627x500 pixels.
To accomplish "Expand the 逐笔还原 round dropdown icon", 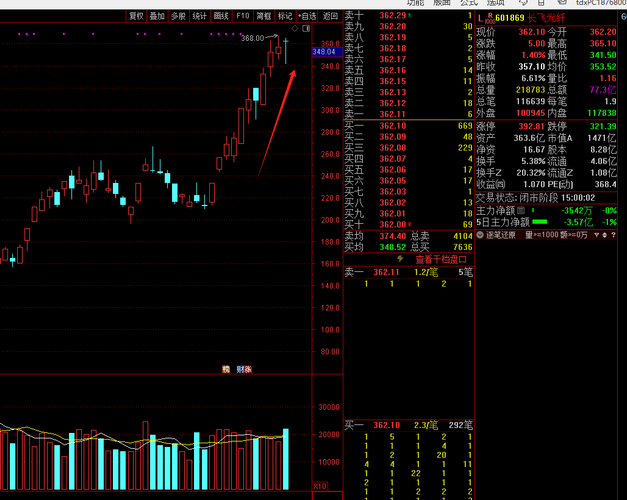I will (480, 235).
